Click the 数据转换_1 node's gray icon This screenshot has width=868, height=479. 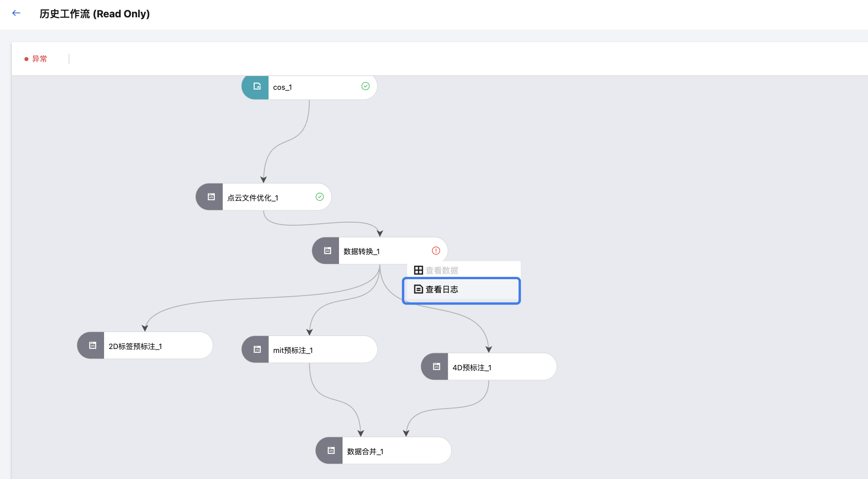pyautogui.click(x=327, y=251)
